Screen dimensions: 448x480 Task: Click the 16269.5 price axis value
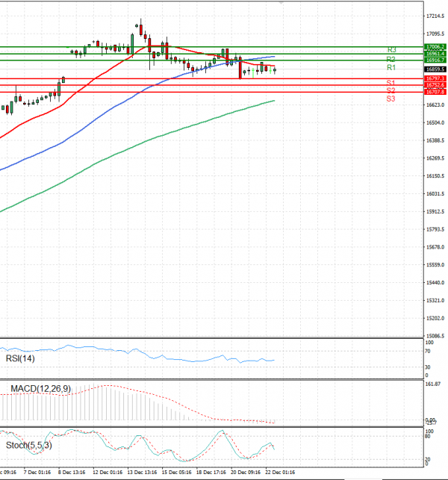tap(435, 158)
